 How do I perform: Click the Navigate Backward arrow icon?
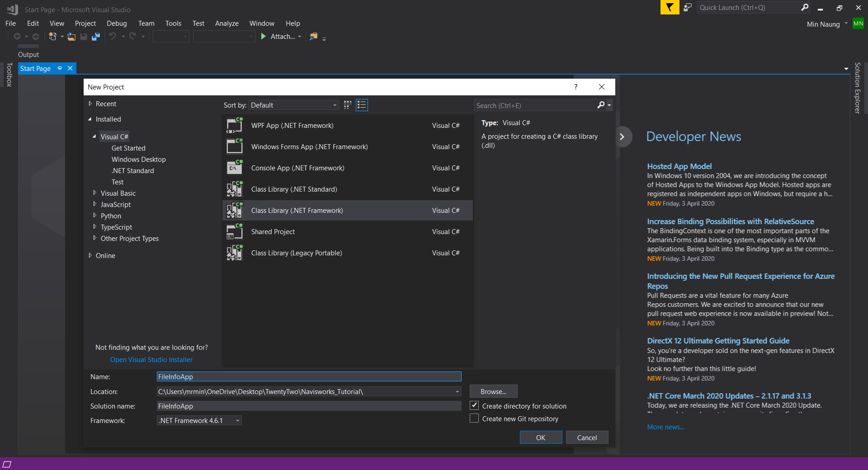[18, 36]
